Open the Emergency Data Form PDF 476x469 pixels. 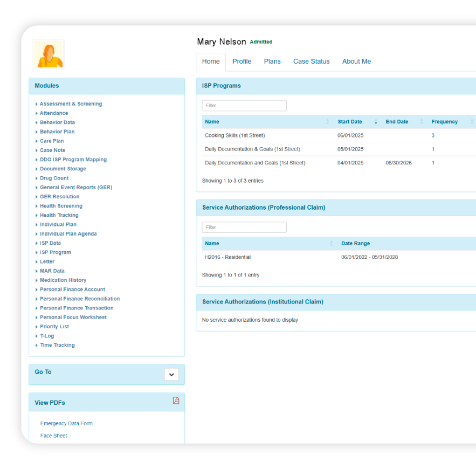[x=66, y=423]
